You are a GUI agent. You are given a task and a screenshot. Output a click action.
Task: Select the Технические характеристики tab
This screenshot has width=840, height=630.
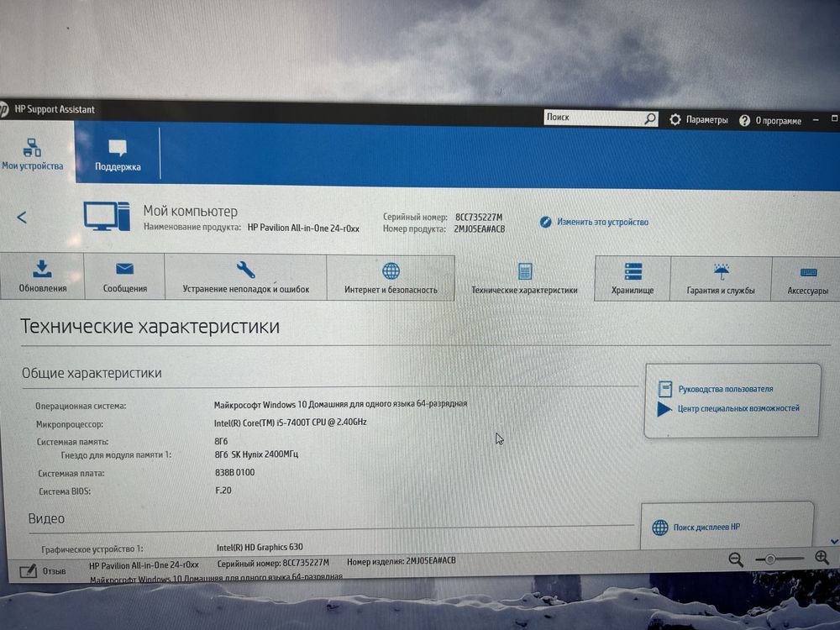click(524, 278)
